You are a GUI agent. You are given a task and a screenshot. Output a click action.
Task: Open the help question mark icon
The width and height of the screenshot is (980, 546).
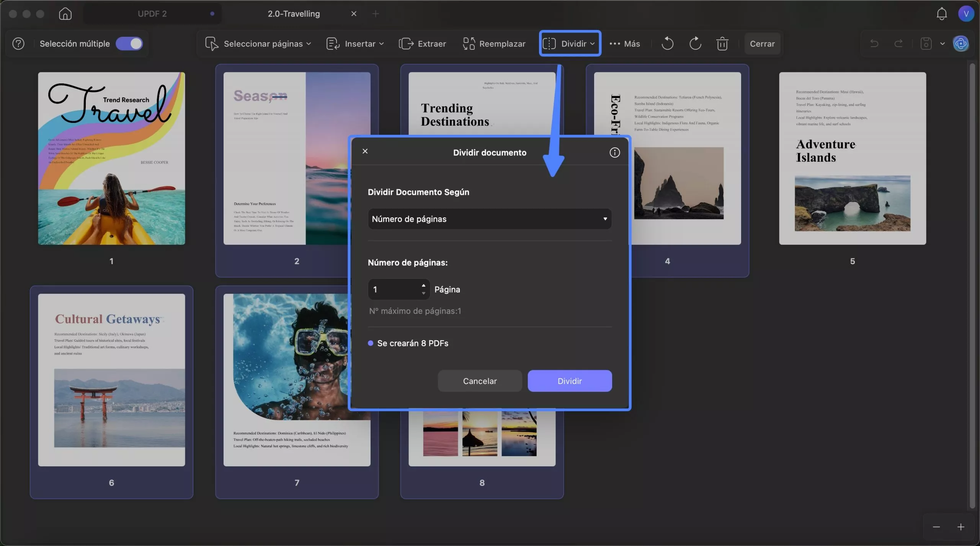click(18, 44)
